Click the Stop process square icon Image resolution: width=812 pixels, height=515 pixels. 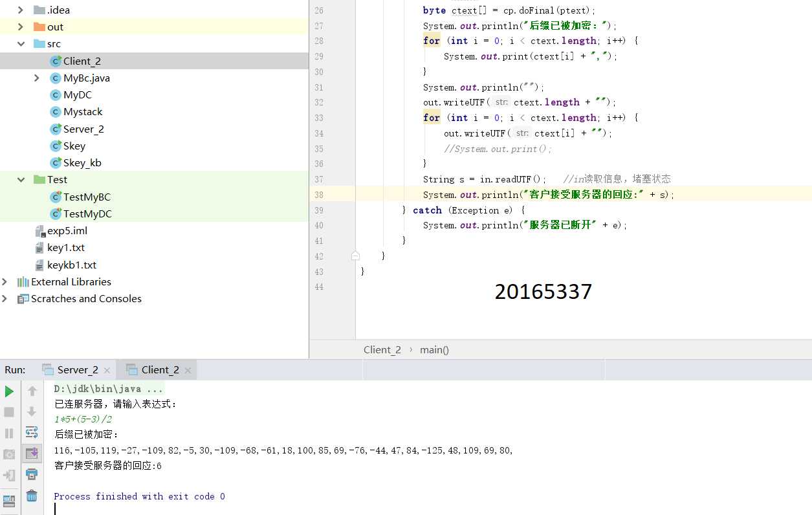click(9, 412)
